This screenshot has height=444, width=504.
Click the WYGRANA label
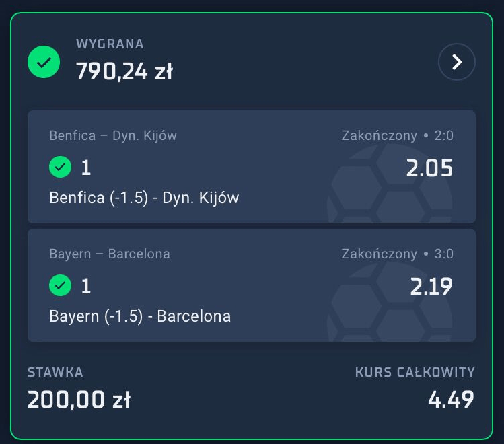tap(110, 44)
